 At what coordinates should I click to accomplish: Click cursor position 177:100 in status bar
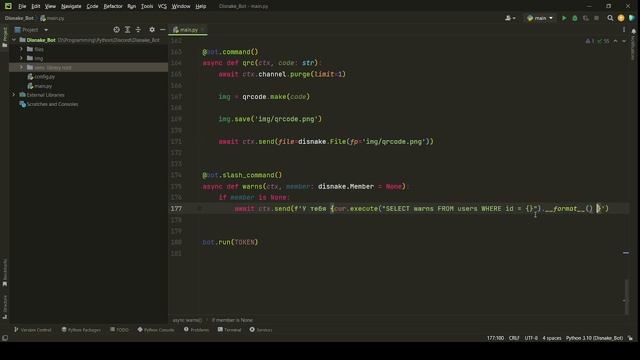(495, 338)
